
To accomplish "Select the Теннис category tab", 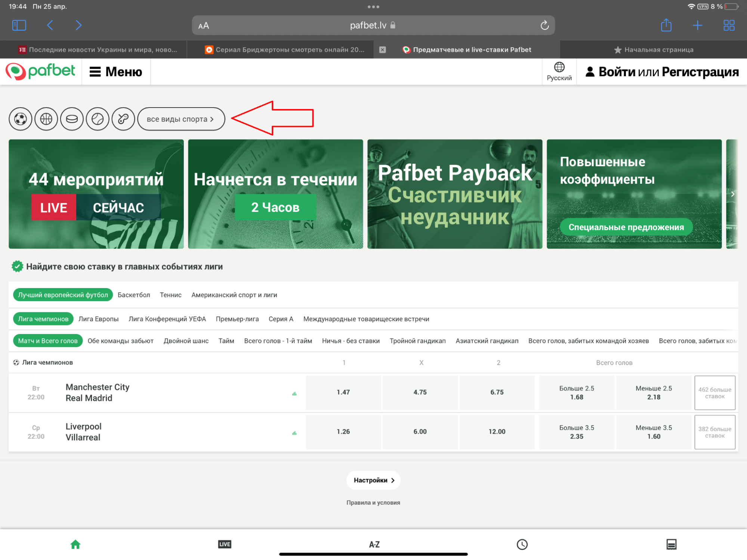I will 171,295.
